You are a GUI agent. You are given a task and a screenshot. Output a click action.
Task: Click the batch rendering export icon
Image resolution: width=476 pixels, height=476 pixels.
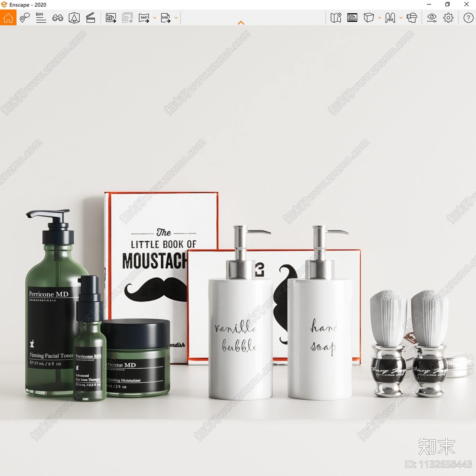[127, 18]
